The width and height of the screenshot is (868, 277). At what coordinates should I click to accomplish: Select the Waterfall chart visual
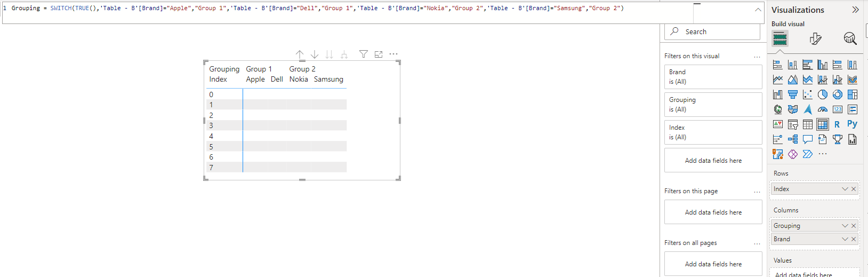coord(778,94)
